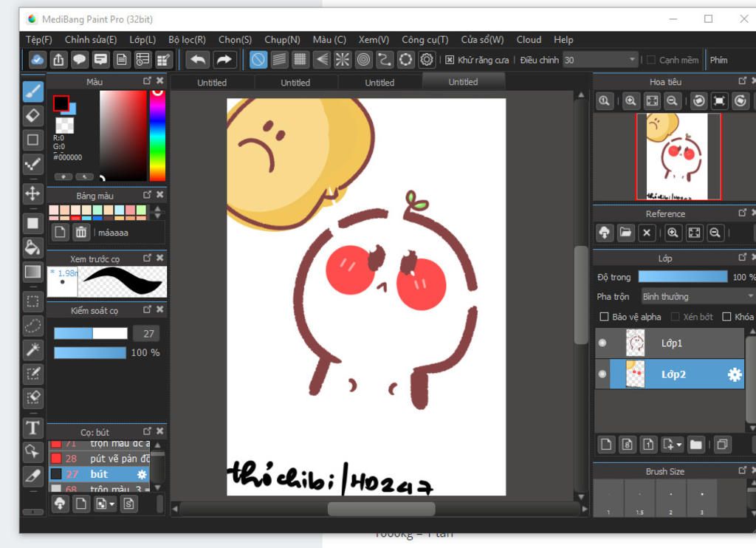Zoom in within Hoa tiêu navigator panel
This screenshot has width=756, height=548.
[630, 101]
